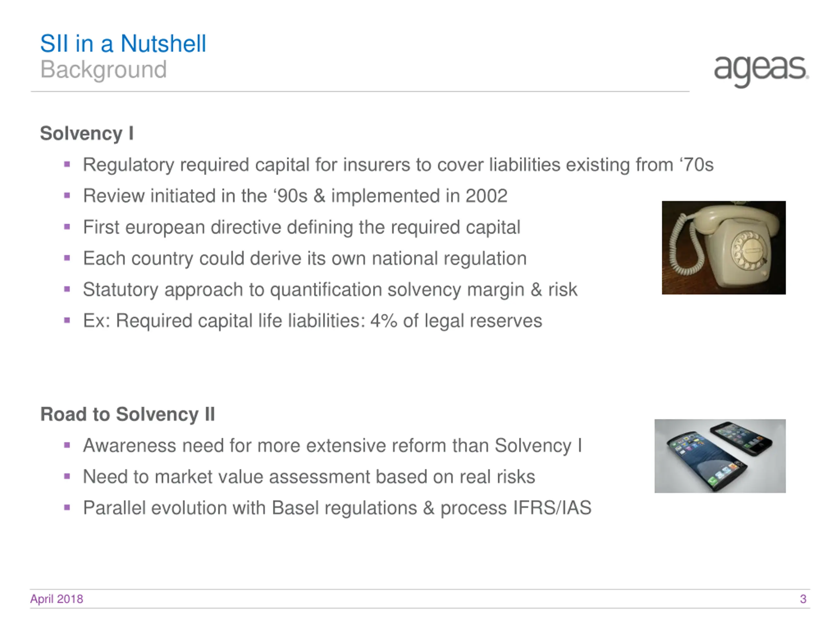Click the page number 3 in footer
The height and width of the screenshot is (630, 840).
tap(803, 599)
